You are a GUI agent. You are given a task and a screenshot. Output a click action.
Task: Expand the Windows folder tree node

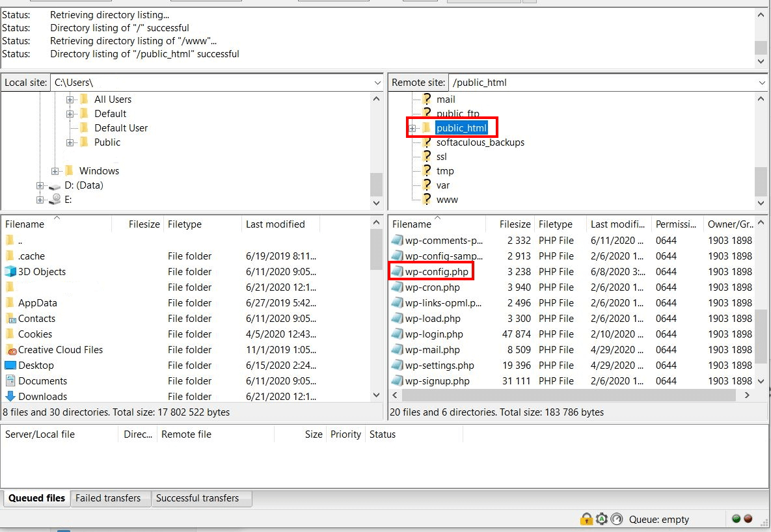click(x=55, y=171)
